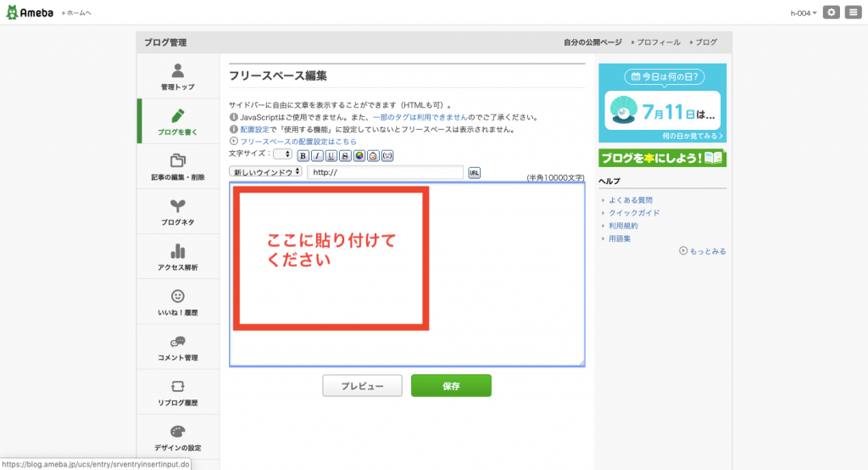Open アクセス解析 in sidebar

pyautogui.click(x=177, y=257)
